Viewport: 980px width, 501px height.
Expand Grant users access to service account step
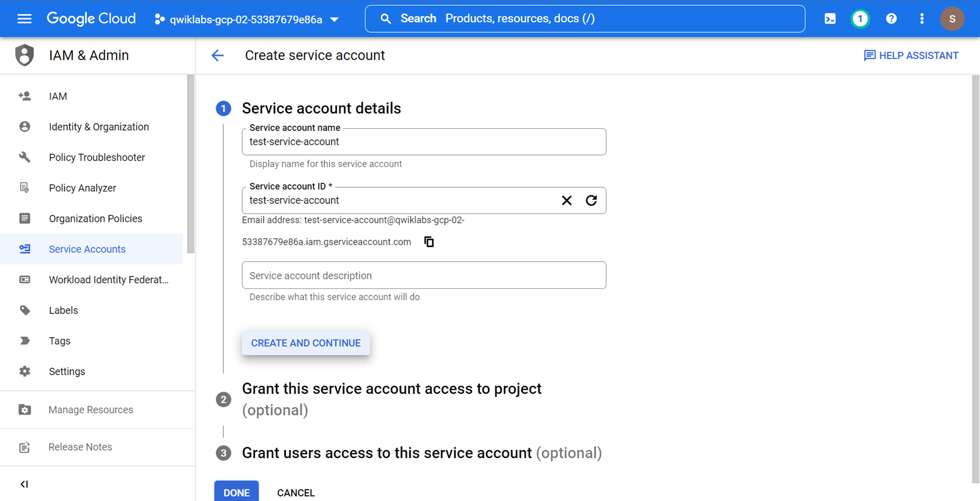click(422, 453)
